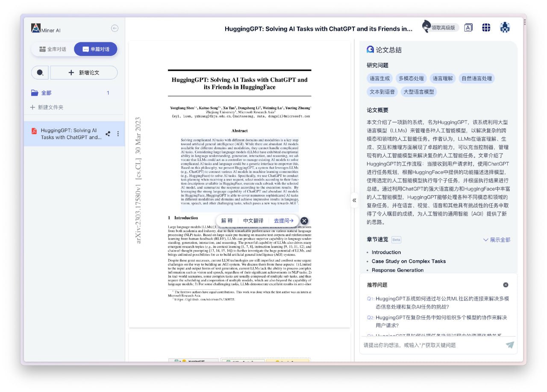Click the Beta badge beside 章节速览
Screen dimensions: 547x392
click(x=396, y=240)
